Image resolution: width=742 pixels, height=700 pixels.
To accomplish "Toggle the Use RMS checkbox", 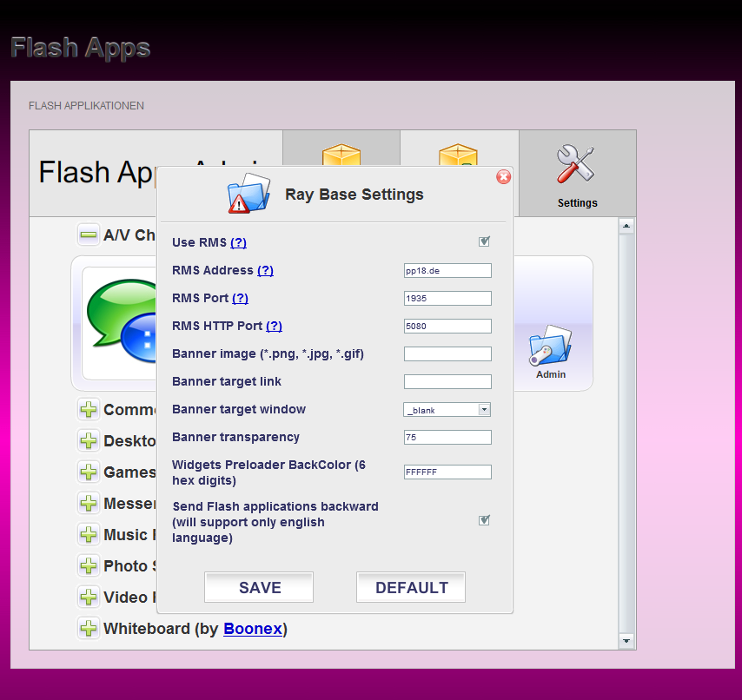I will 484,242.
